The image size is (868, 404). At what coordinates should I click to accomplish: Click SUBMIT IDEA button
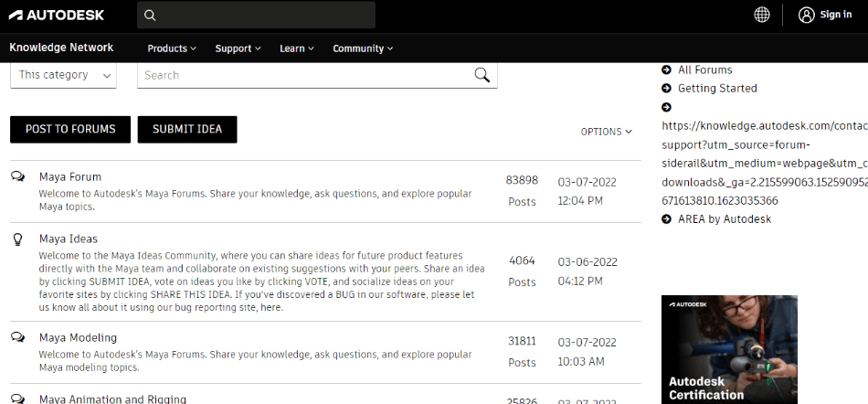[187, 130]
